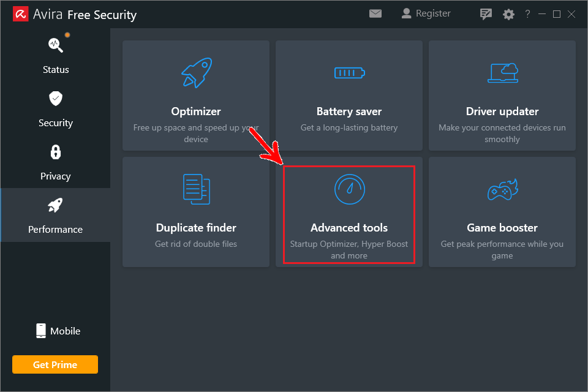Viewport: 588px width, 392px height.
Task: Select the Security shield icon
Action: [x=56, y=98]
